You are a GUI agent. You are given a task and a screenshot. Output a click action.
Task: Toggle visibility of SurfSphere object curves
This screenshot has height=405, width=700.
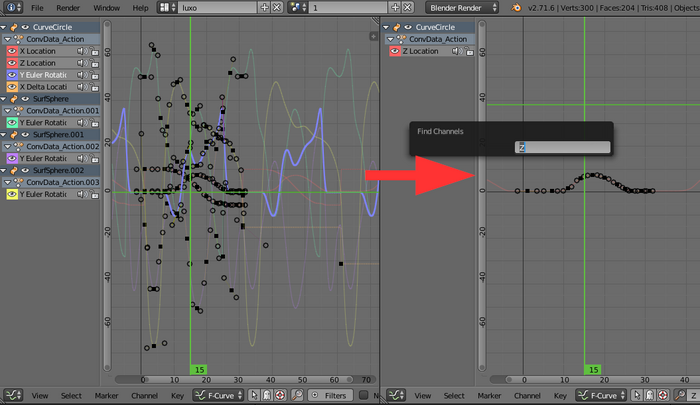[24, 98]
